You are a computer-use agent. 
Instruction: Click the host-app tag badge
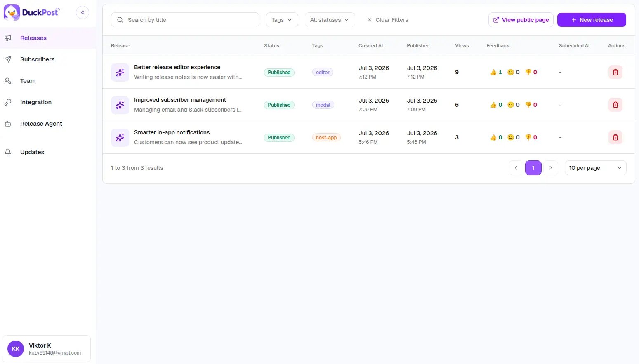[x=326, y=137]
